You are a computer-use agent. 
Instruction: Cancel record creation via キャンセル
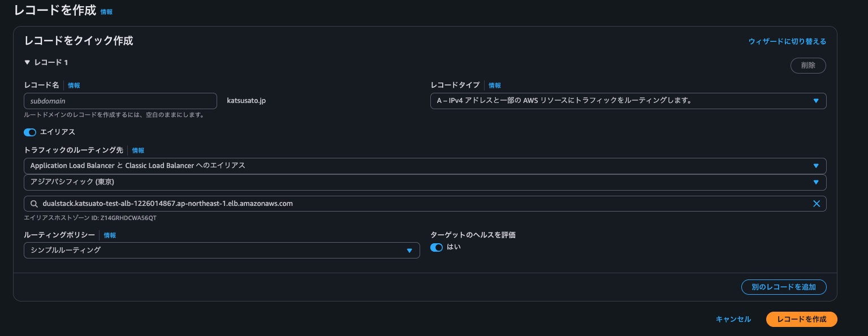(x=733, y=319)
